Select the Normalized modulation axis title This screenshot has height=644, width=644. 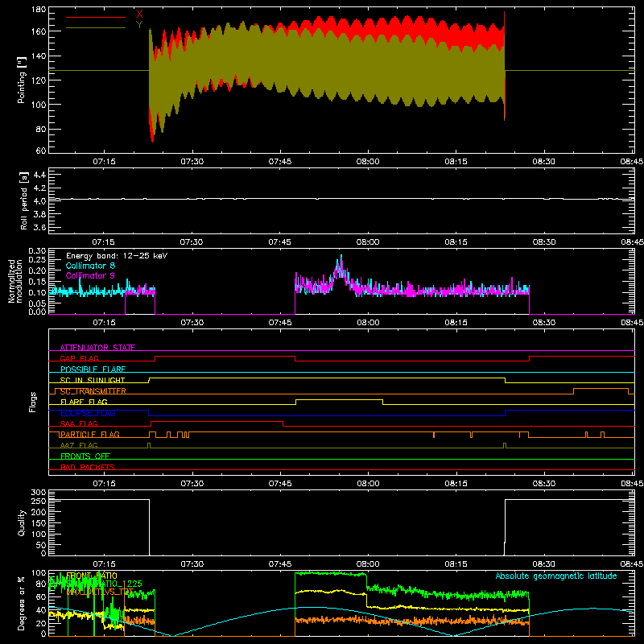click(x=15, y=281)
